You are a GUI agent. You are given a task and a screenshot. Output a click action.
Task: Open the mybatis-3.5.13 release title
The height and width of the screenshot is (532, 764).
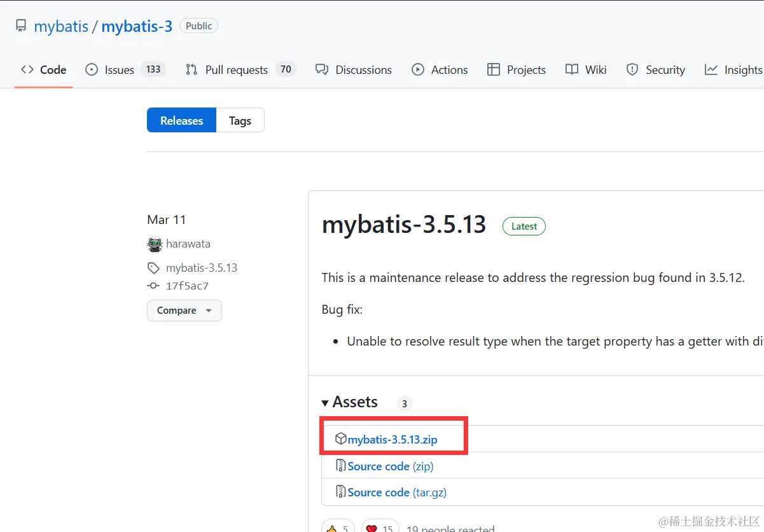point(404,225)
